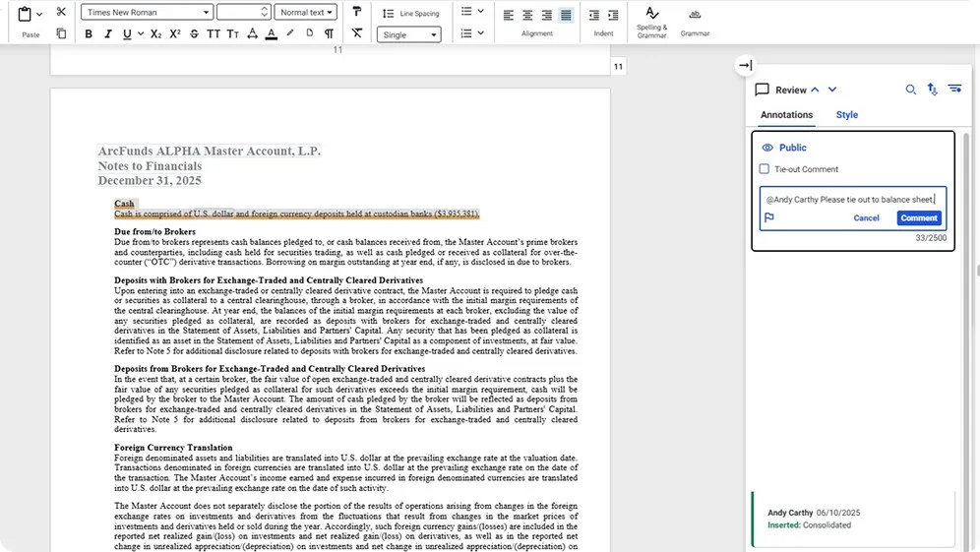Image resolution: width=980 pixels, height=552 pixels.
Task: Center align text
Action: 528,15
